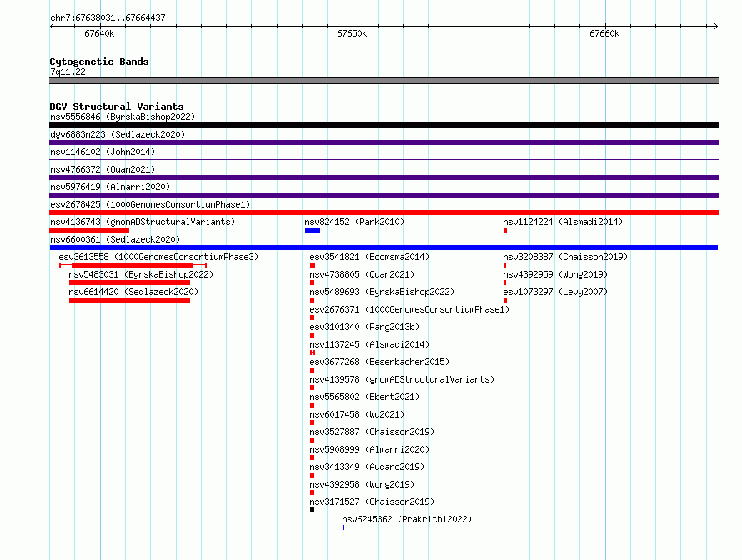Click right arrow at ruler end
Image resolution: width=742 pixels, height=560 pixels.
715,26
